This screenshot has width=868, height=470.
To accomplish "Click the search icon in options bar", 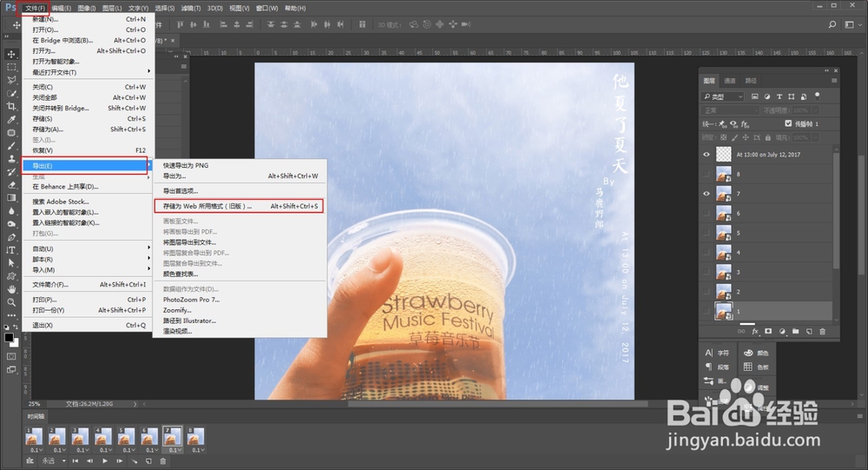I will [832, 24].
